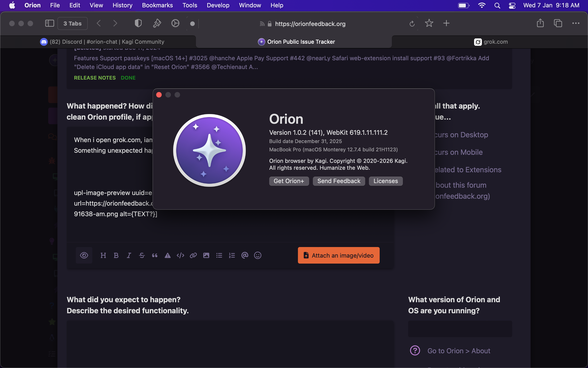Click the Get Orion+ button
Image resolution: width=588 pixels, height=368 pixels.
[289, 181]
